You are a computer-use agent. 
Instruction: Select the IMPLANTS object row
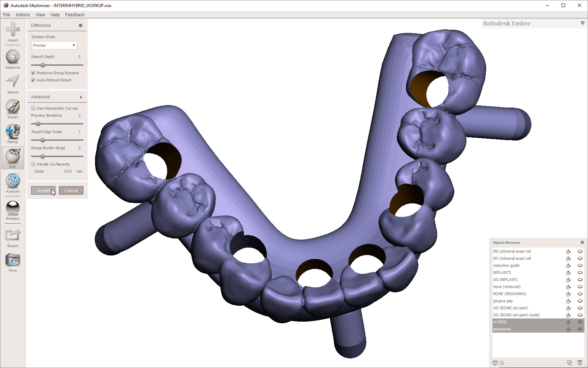pyautogui.click(x=538, y=272)
